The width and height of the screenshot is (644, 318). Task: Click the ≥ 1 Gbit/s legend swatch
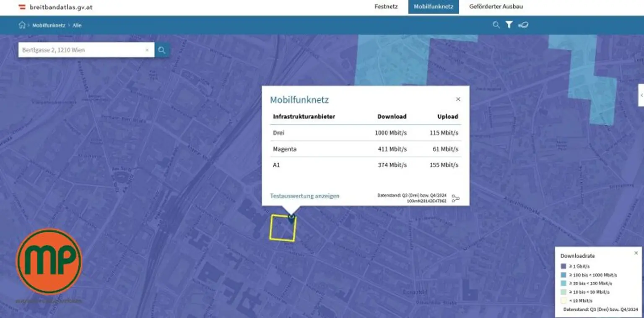[x=563, y=266]
